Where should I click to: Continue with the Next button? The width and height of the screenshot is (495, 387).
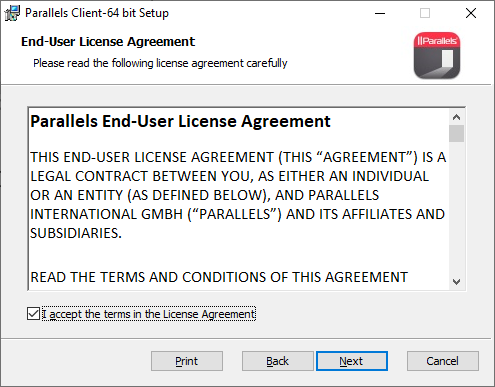352,361
